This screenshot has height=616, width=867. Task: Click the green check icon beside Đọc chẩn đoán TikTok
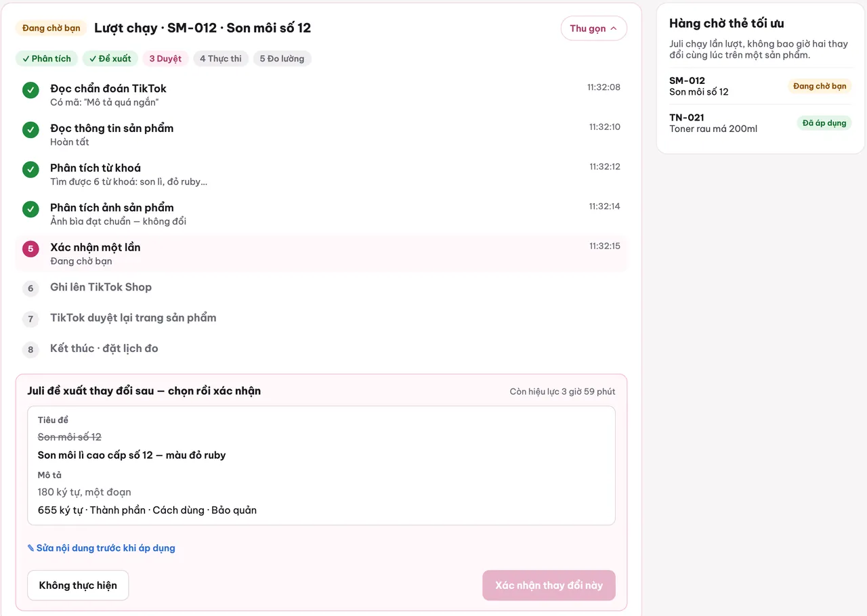30,90
